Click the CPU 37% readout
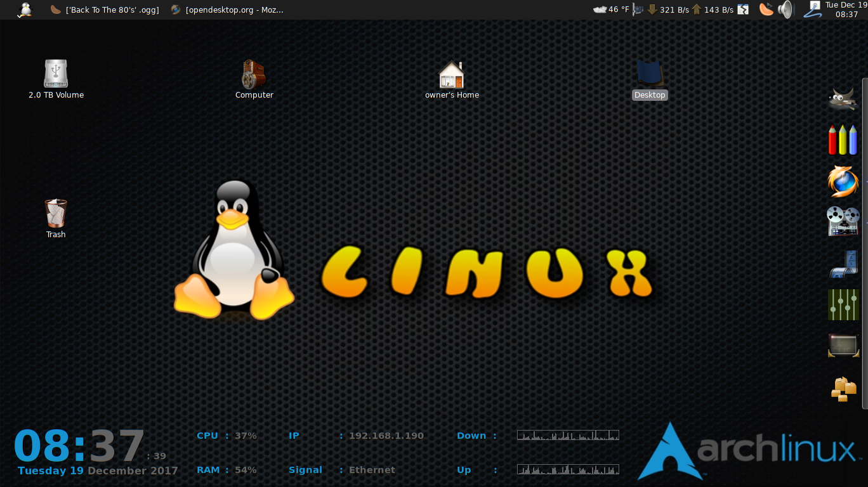 [x=227, y=436]
